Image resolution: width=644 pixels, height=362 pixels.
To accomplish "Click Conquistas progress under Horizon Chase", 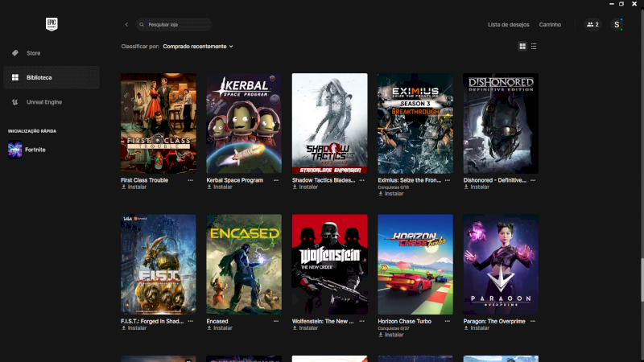I will click(394, 329).
